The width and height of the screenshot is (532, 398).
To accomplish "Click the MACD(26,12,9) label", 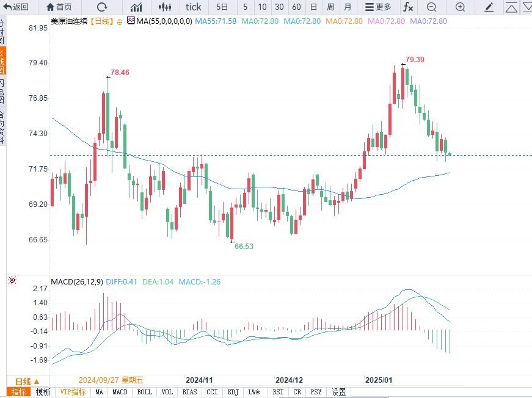I will coord(77,282).
